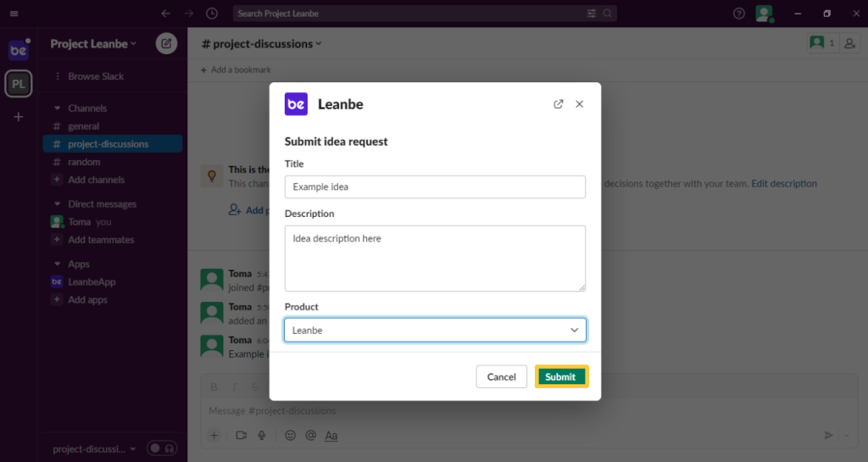
Task: Click the Description text area
Action: tap(435, 258)
